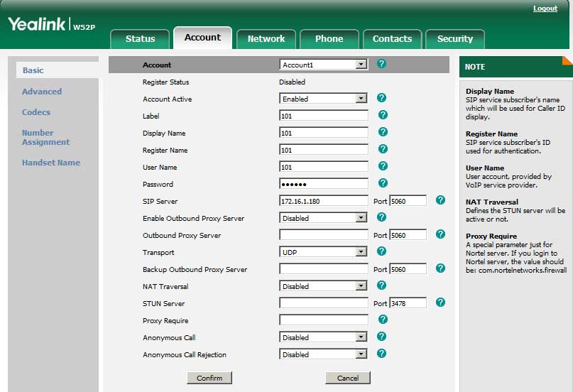
Task: Go to the Security tab
Action: [455, 39]
